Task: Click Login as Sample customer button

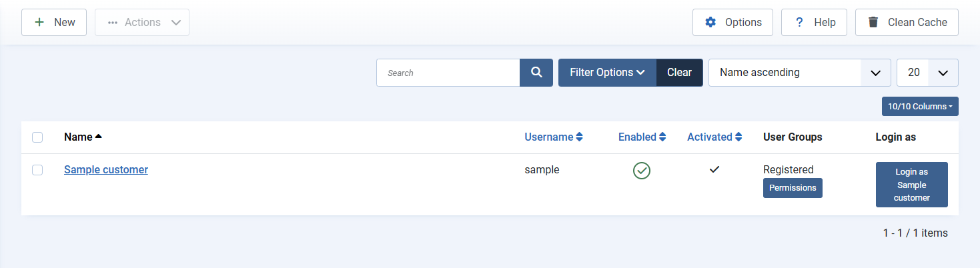Action: click(912, 185)
